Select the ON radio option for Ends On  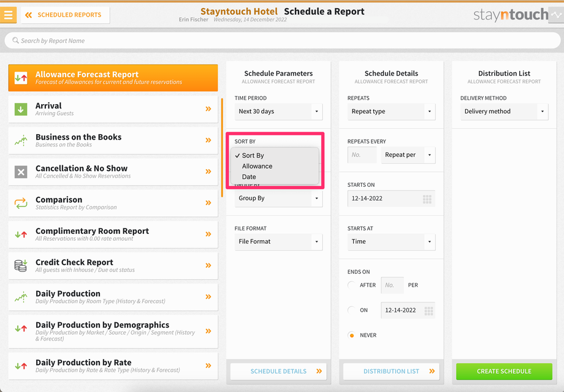point(351,310)
